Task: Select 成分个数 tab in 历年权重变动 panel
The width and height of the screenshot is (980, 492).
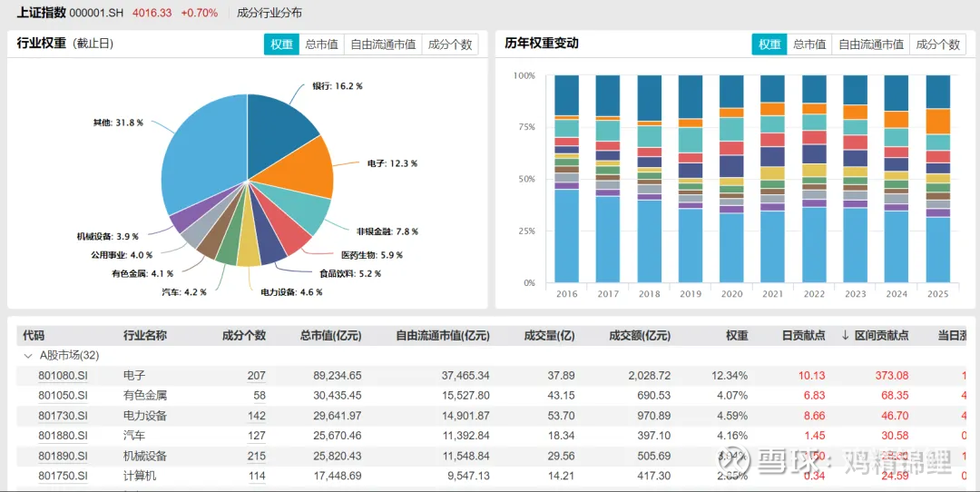Action: click(x=937, y=44)
